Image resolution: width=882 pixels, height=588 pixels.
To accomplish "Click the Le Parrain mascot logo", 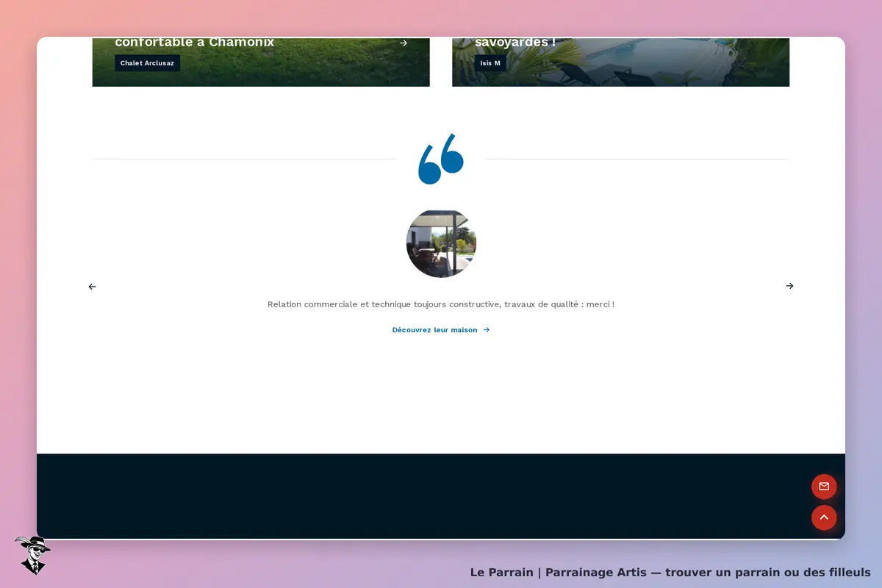I will tap(32, 555).
